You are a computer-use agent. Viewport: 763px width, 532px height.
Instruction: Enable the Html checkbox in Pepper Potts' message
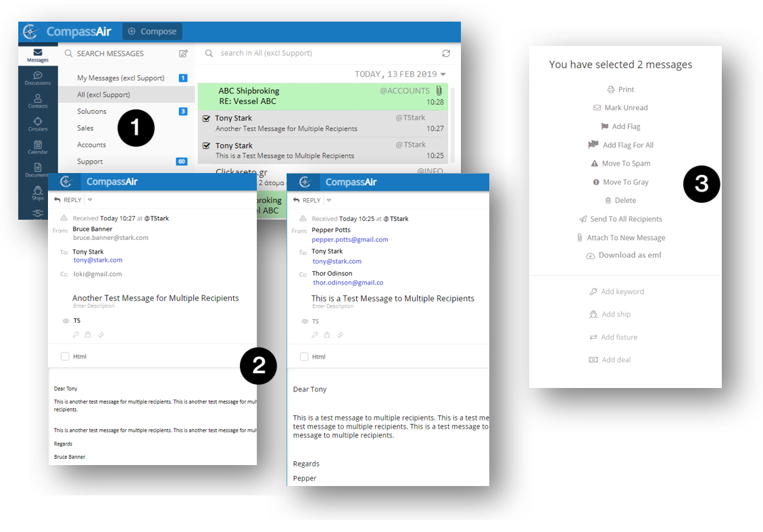click(304, 357)
